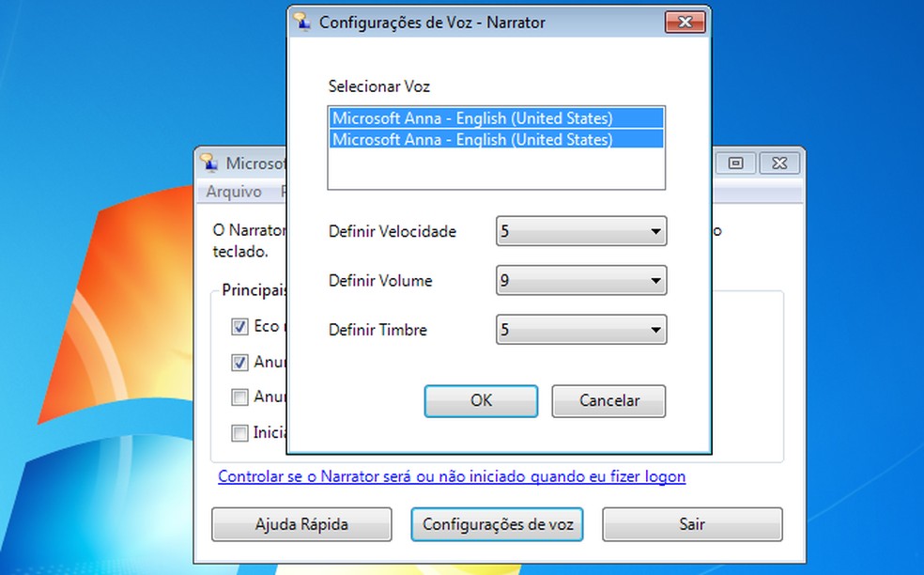Image resolution: width=924 pixels, height=575 pixels.
Task: Click the Ajuda Rápida button
Action: pyautogui.click(x=301, y=524)
